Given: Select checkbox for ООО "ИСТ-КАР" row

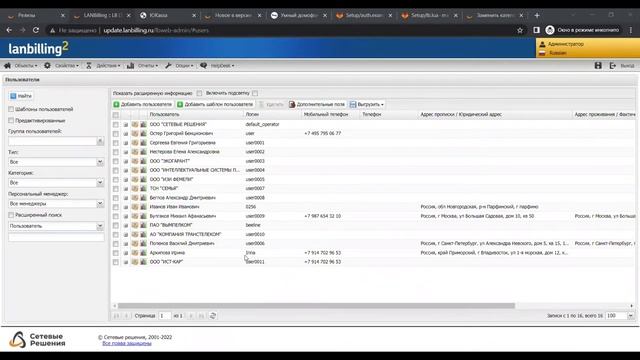Looking at the screenshot, I should pyautogui.click(x=116, y=262).
